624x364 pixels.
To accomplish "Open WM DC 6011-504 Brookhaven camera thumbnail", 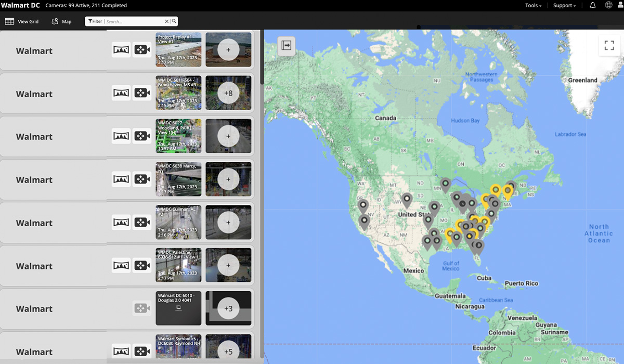I will click(178, 93).
